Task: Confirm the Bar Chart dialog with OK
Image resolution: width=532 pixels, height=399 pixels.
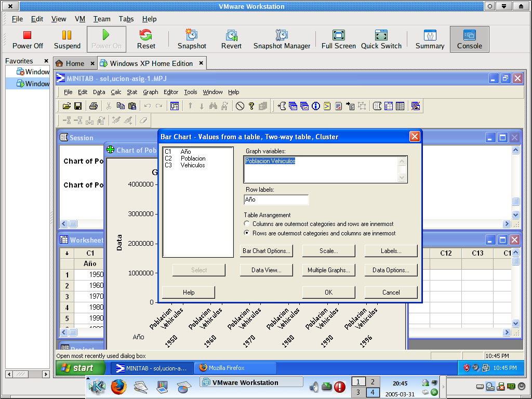Action: [329, 292]
